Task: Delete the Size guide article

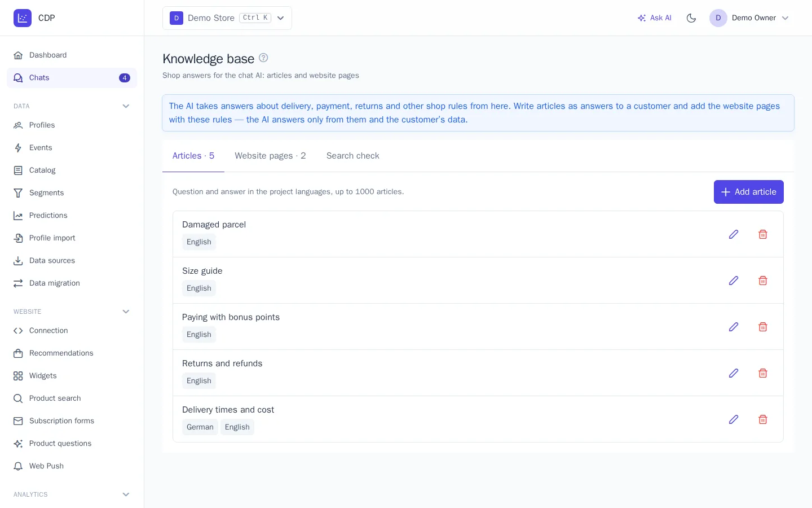Action: [x=763, y=281]
